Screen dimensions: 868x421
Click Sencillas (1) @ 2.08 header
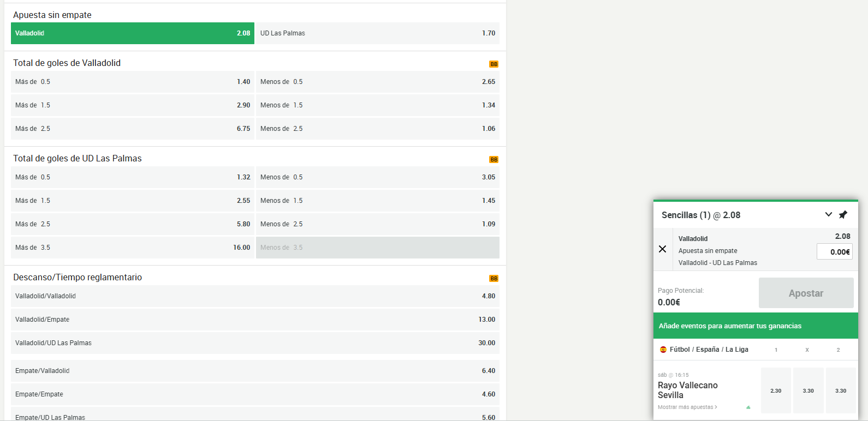point(701,215)
